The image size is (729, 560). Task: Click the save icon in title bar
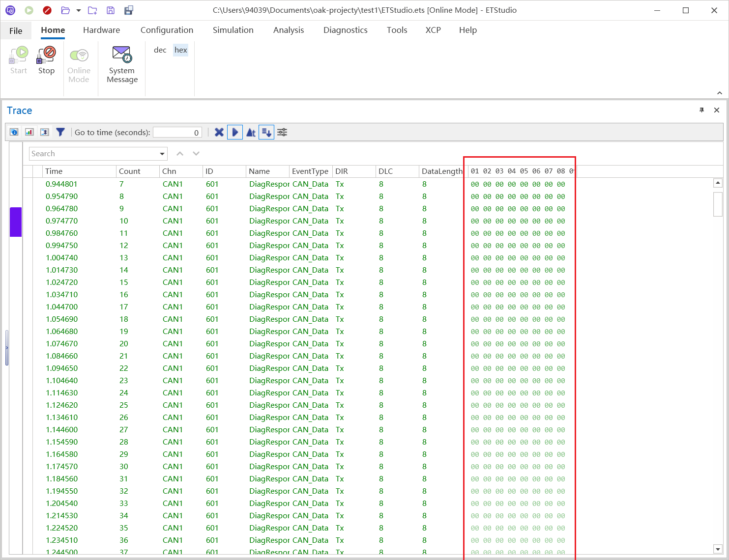click(x=111, y=10)
